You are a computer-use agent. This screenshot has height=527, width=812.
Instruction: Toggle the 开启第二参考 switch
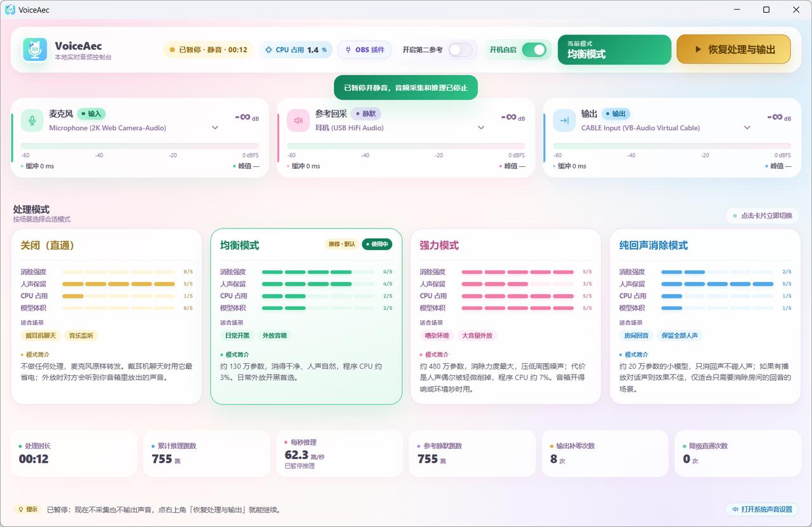(461, 50)
